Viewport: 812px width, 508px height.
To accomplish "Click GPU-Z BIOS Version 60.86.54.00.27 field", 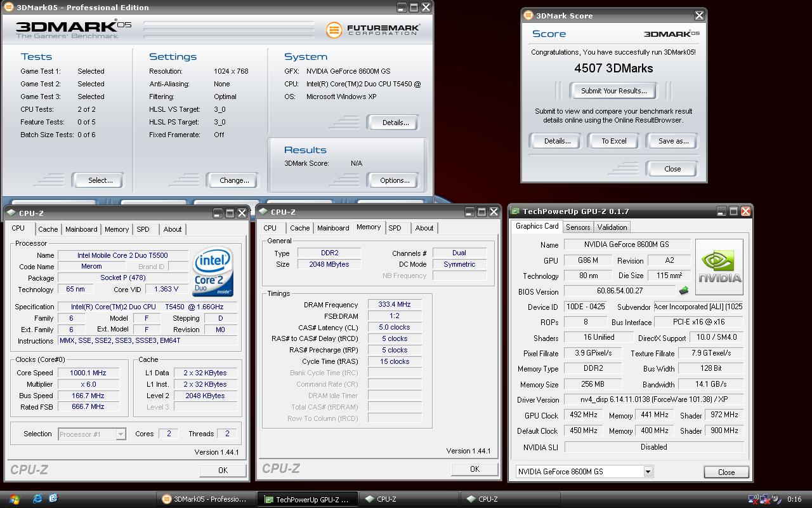I will pyautogui.click(x=620, y=291).
